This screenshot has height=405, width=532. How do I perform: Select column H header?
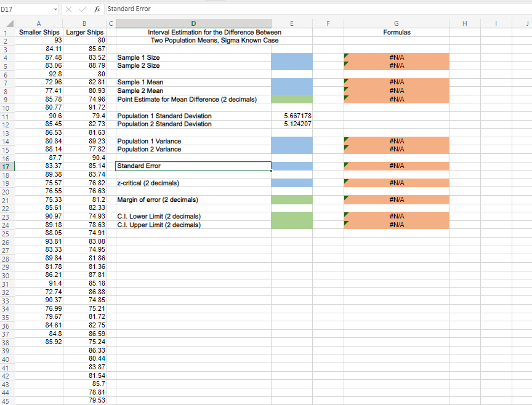point(464,24)
